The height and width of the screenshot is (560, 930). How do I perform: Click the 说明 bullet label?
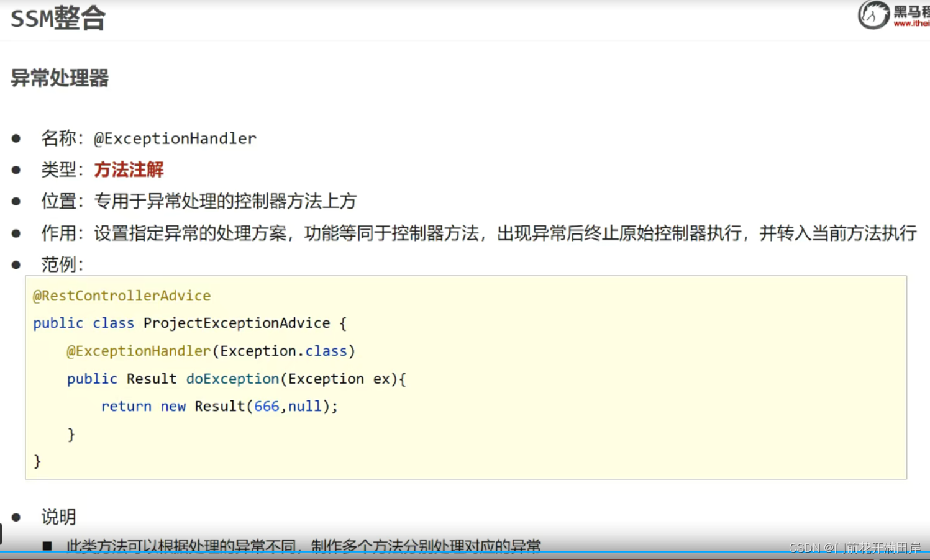(58, 517)
